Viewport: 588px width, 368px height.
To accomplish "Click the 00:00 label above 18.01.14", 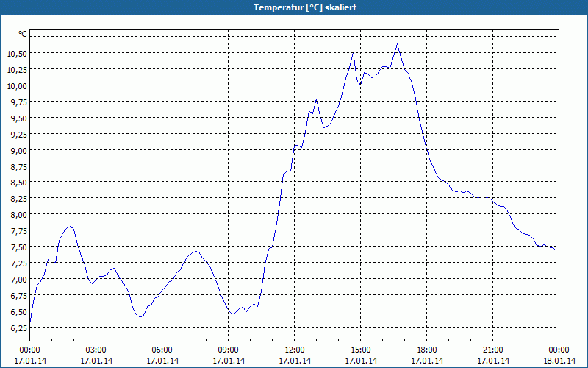I will (x=559, y=350).
